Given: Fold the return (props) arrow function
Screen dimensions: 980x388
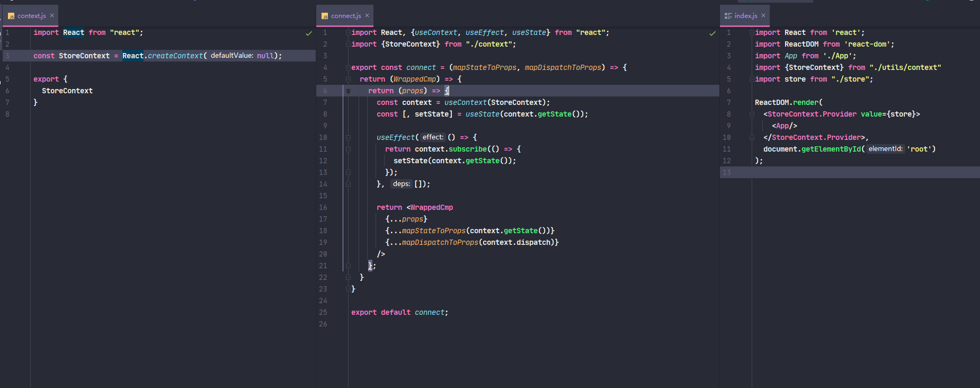Looking at the screenshot, I should pyautogui.click(x=348, y=91).
